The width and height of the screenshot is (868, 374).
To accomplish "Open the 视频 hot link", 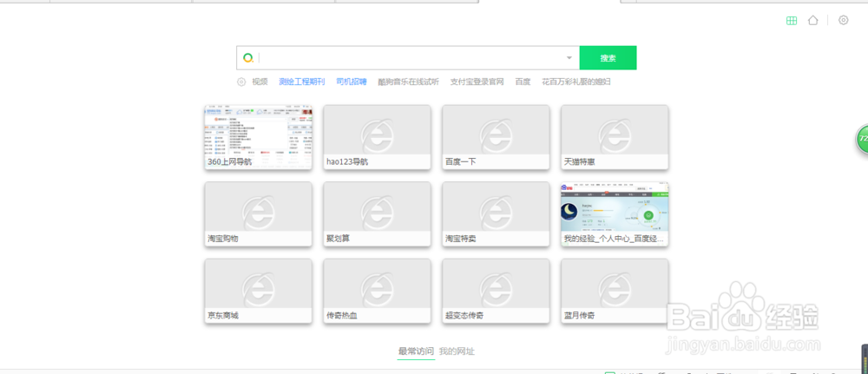I will [260, 82].
